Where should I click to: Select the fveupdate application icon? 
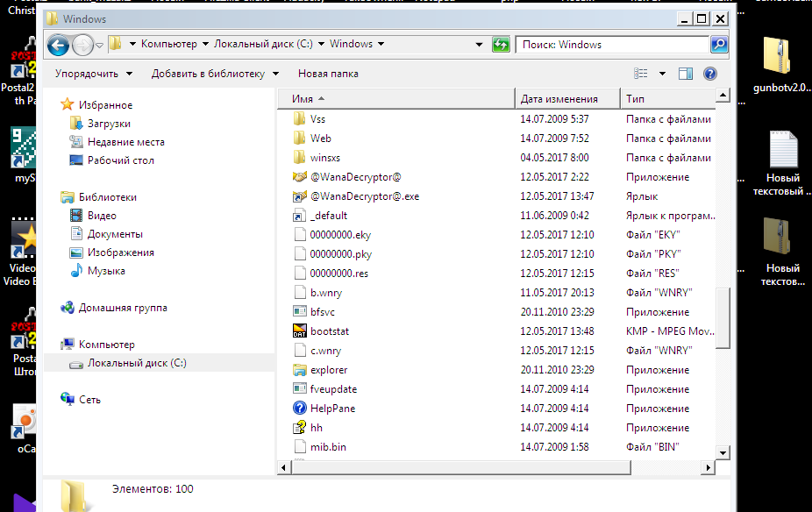pos(300,388)
